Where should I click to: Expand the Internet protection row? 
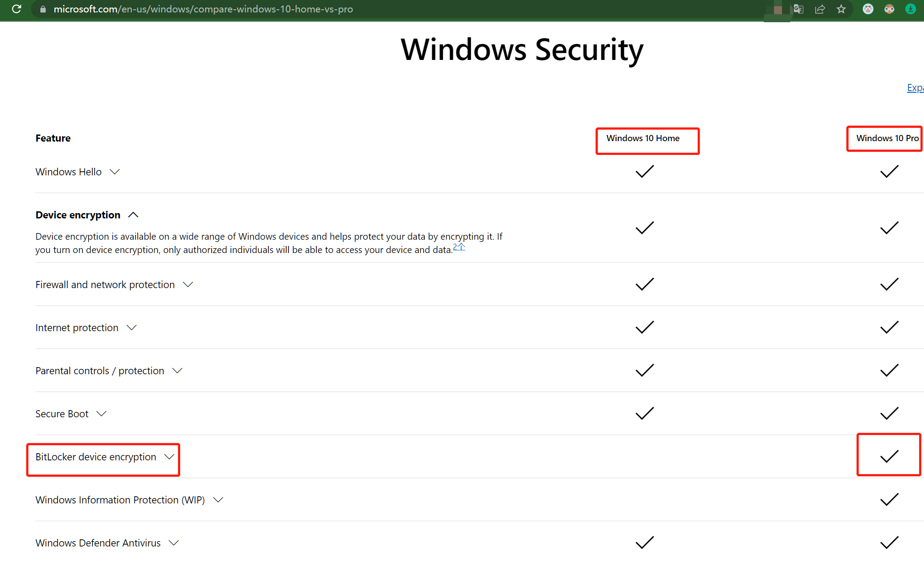pyautogui.click(x=131, y=328)
